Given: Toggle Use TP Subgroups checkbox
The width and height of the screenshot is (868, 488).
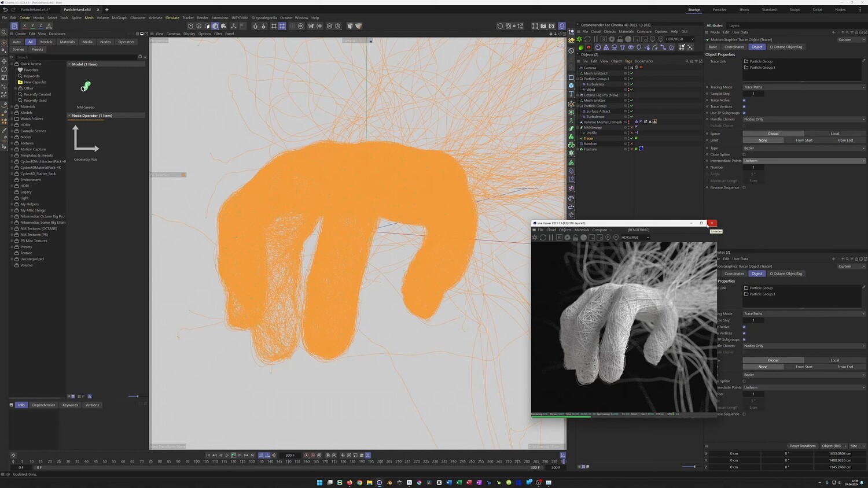Looking at the screenshot, I should 744,113.
